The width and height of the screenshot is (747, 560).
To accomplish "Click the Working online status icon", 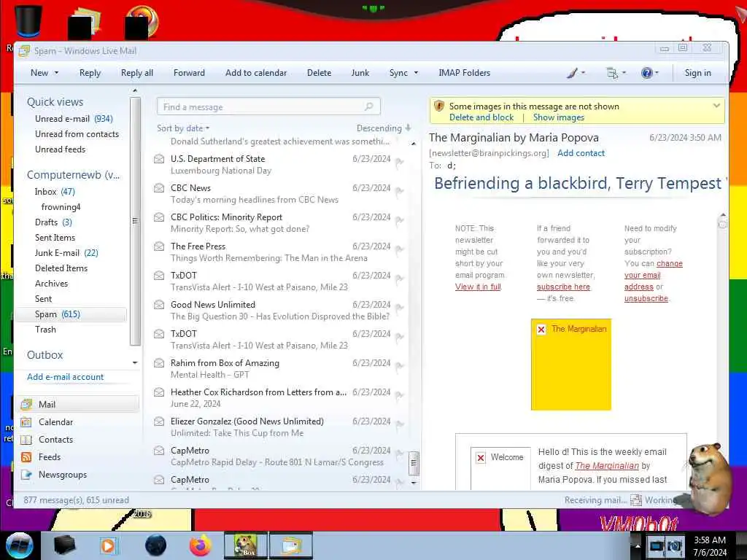I will tap(636, 500).
